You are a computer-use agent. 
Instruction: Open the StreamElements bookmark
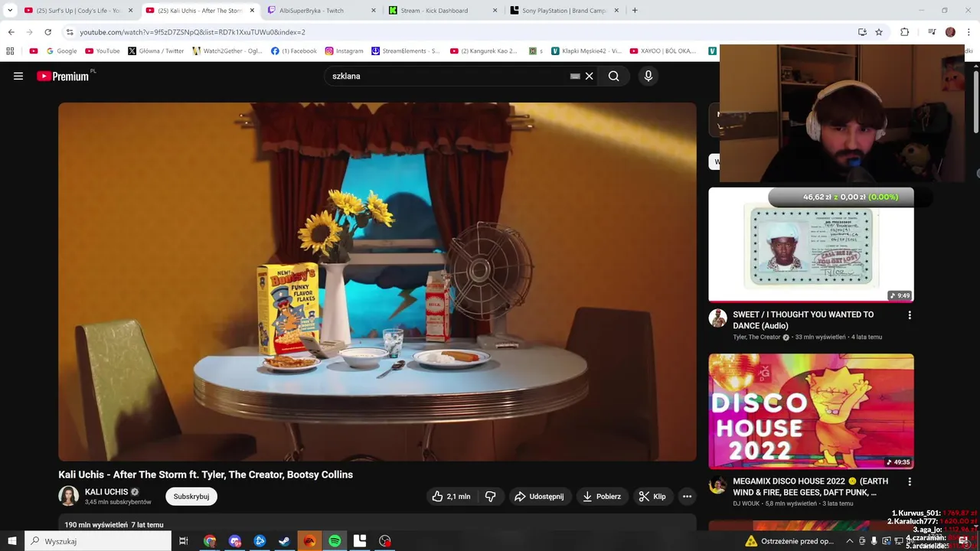click(406, 51)
